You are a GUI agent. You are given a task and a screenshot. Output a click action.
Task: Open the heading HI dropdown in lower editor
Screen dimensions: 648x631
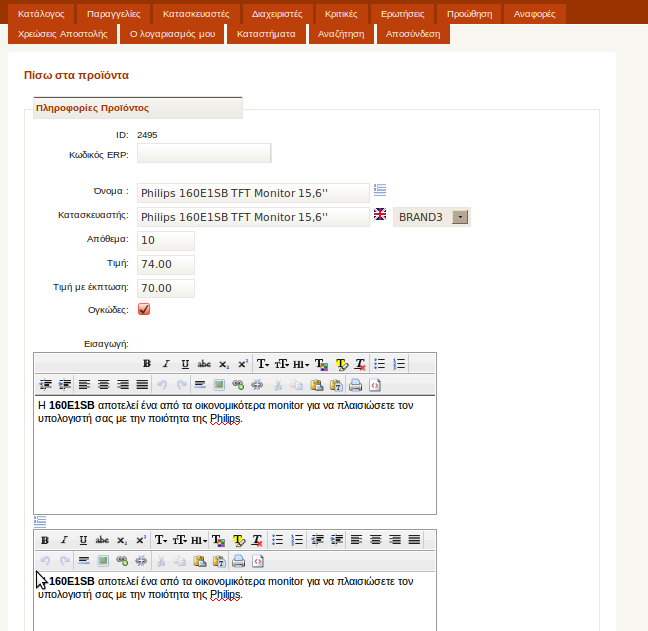tap(199, 540)
